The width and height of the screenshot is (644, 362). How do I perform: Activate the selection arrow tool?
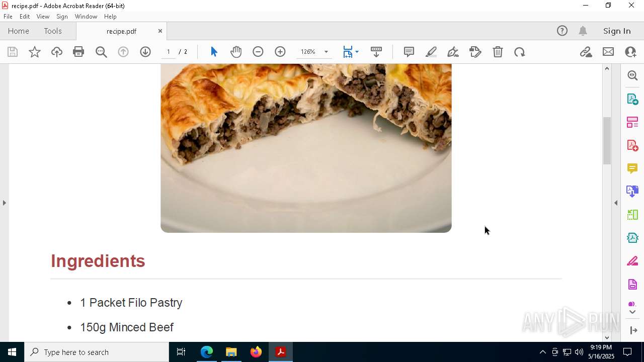pos(214,52)
